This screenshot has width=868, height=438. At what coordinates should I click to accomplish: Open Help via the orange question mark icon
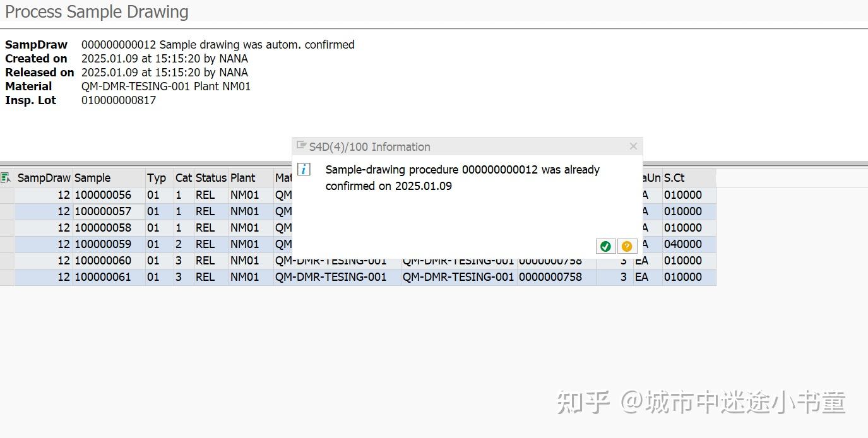tap(627, 246)
